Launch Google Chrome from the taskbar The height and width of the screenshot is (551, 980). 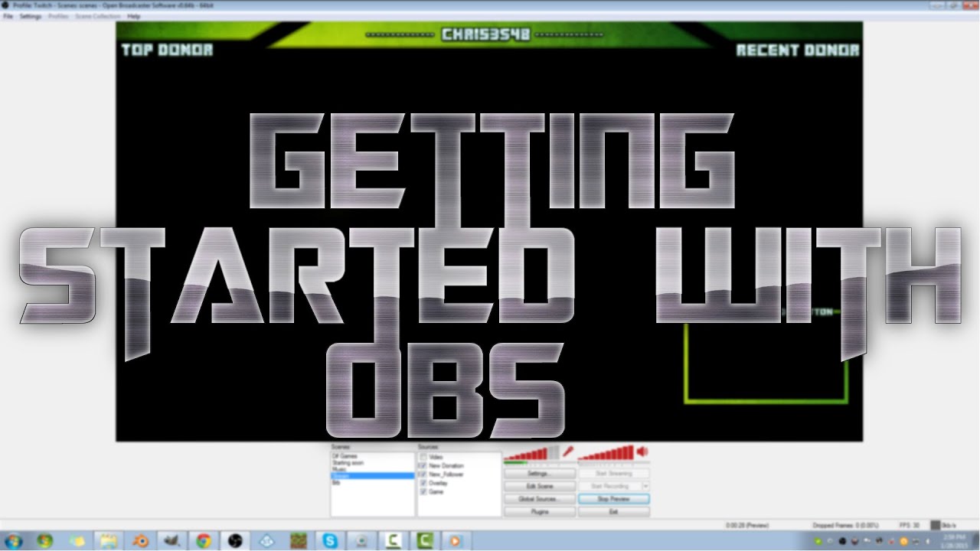click(x=203, y=541)
